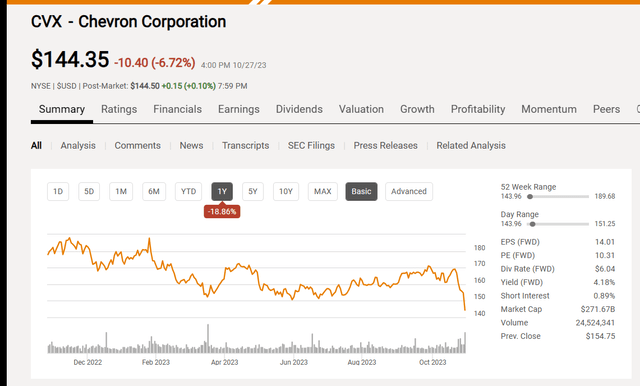Click the EPS (FWD) label

pyautogui.click(x=520, y=242)
